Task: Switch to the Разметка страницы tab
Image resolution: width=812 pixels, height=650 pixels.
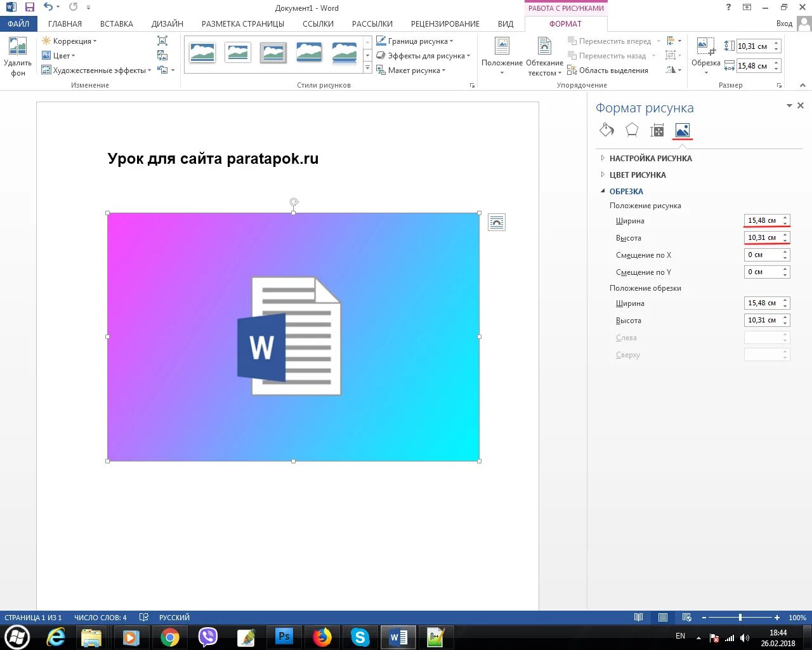Action: [x=243, y=23]
